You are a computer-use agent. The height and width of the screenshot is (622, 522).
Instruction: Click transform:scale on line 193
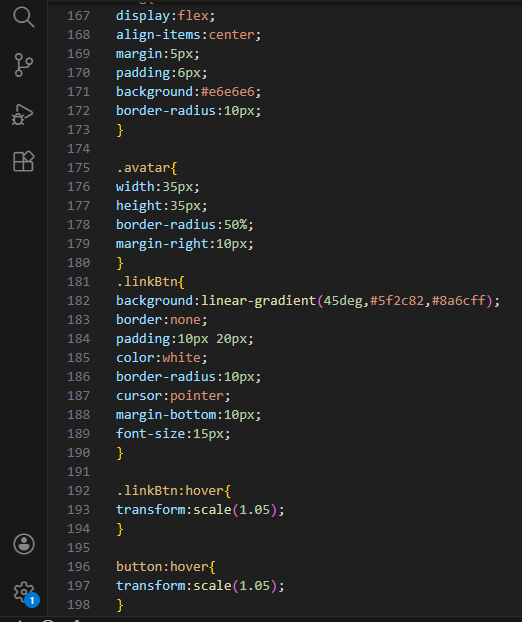174,510
